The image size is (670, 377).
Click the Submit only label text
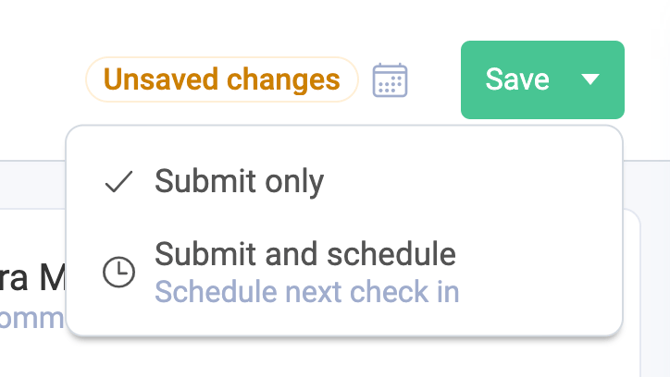coord(239,182)
